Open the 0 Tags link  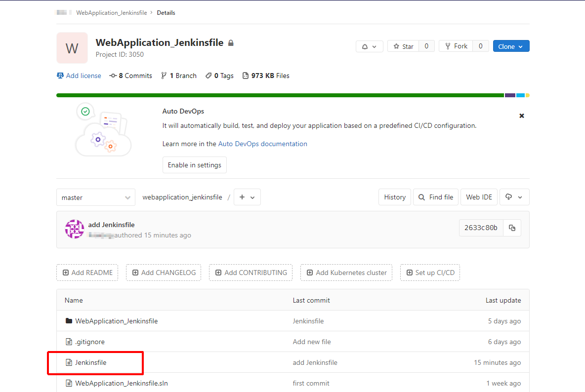pos(219,76)
